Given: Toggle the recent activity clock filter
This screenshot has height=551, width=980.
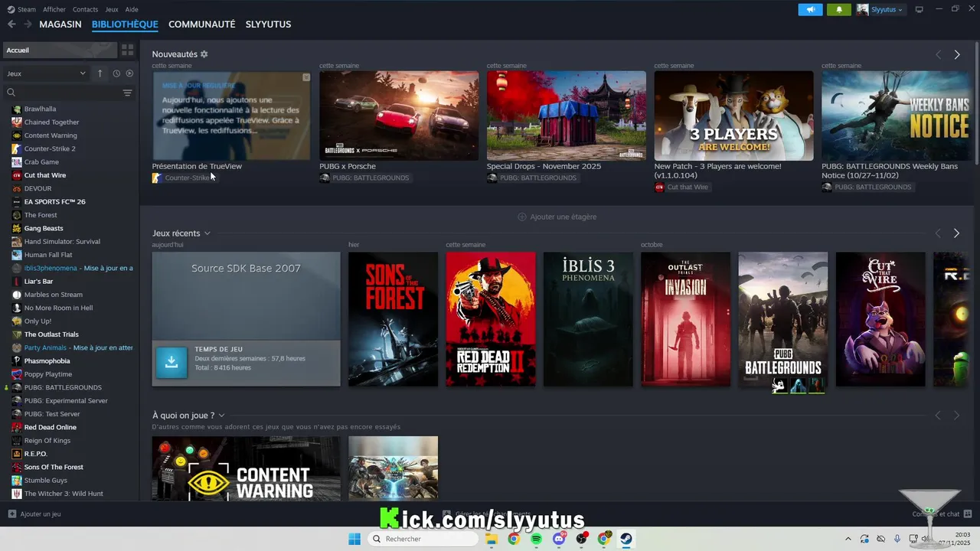Looking at the screenshot, I should coord(116,73).
